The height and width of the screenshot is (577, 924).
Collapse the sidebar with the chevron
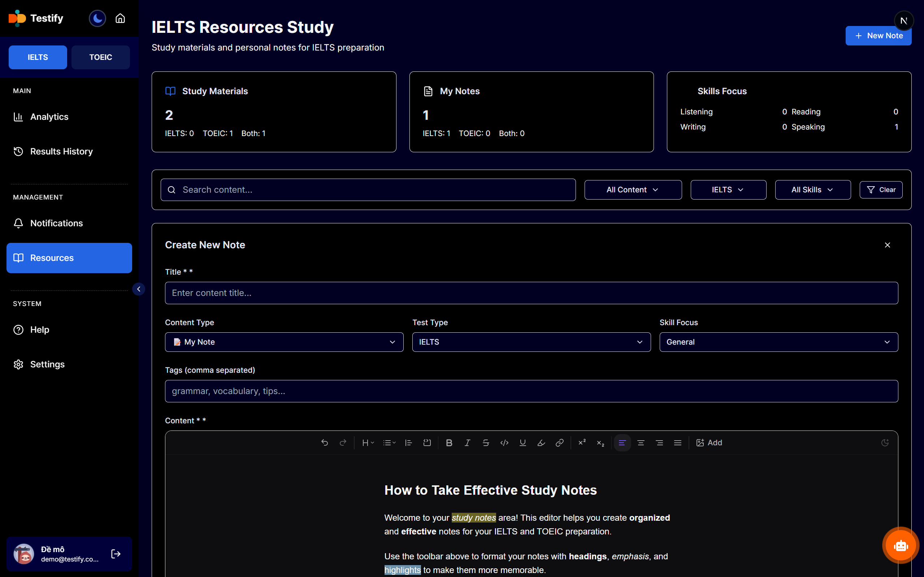139,289
